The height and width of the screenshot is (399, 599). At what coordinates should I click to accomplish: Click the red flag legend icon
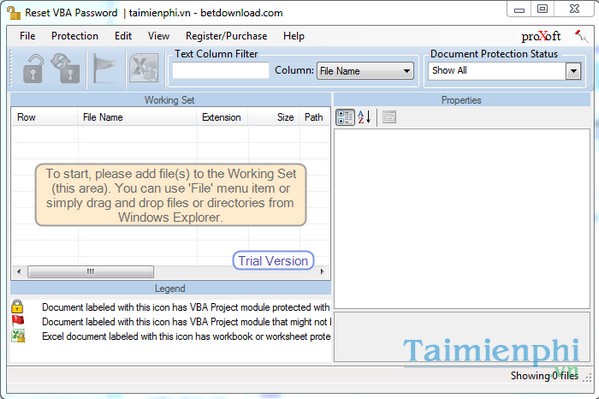point(18,321)
